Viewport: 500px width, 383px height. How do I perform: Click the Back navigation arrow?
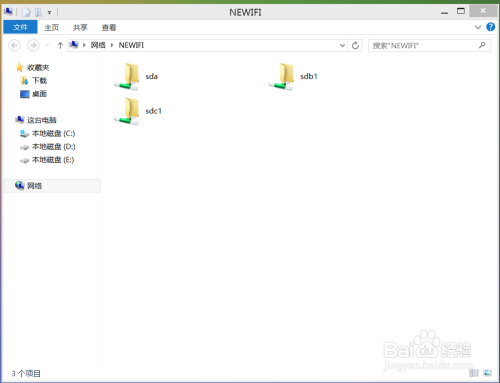point(14,45)
